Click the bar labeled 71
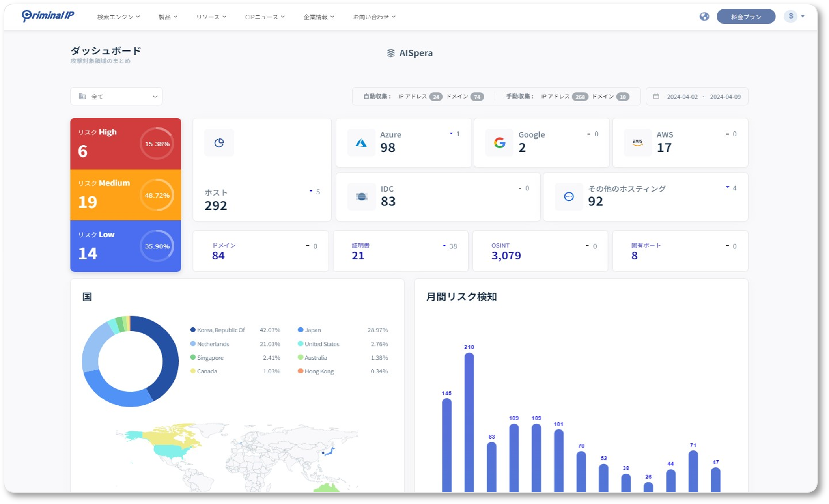The height and width of the screenshot is (504, 829). click(693, 471)
